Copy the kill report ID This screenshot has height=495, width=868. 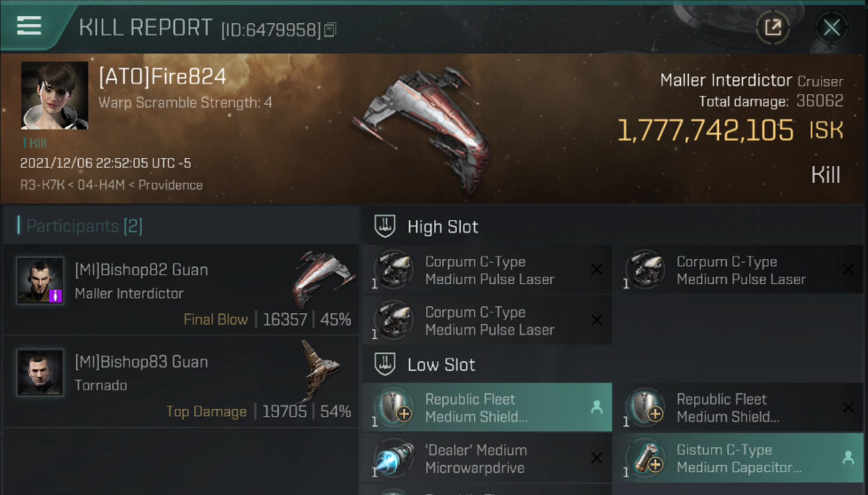click(330, 30)
